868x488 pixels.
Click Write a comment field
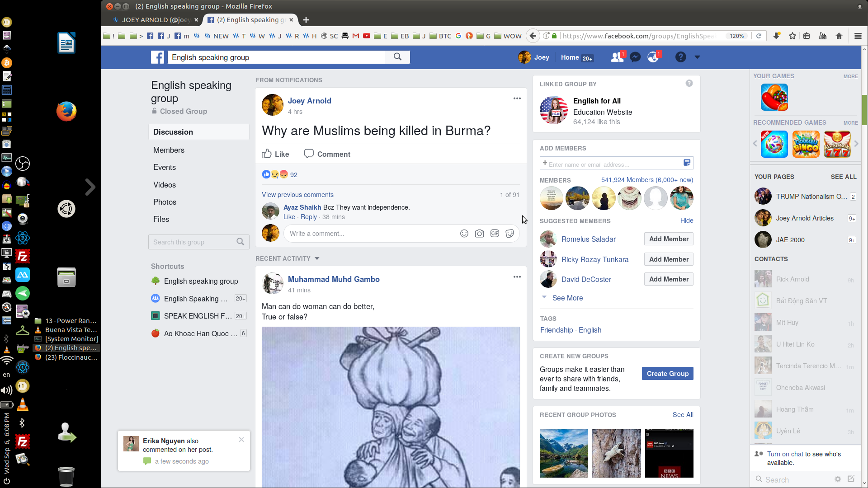371,234
